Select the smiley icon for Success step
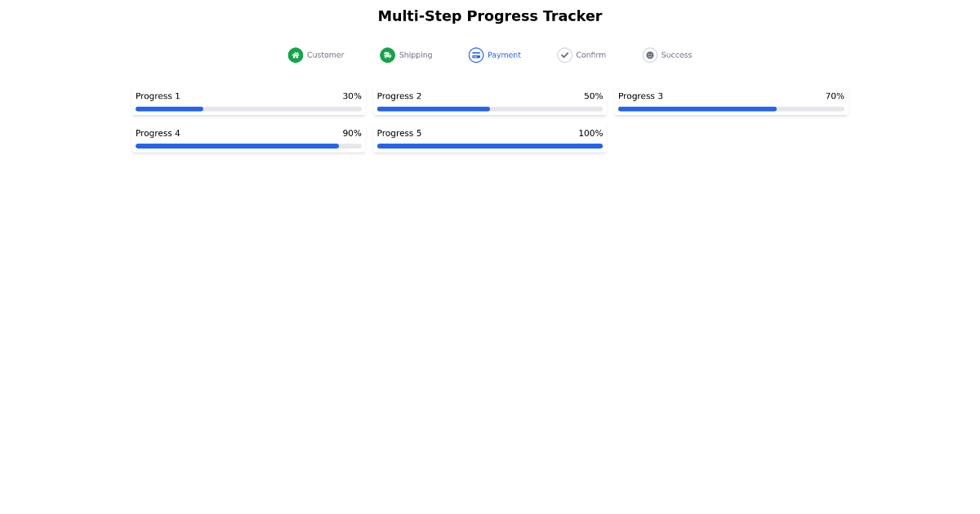 point(650,55)
